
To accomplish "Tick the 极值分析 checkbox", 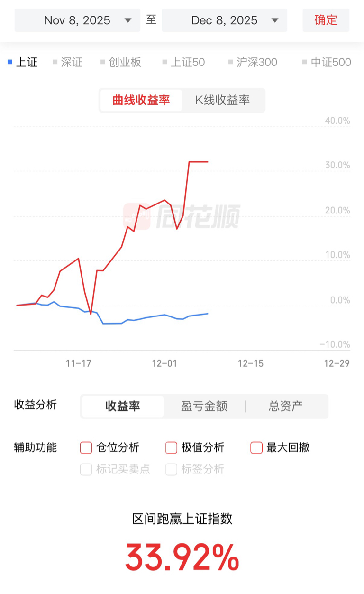I will pyautogui.click(x=171, y=447).
